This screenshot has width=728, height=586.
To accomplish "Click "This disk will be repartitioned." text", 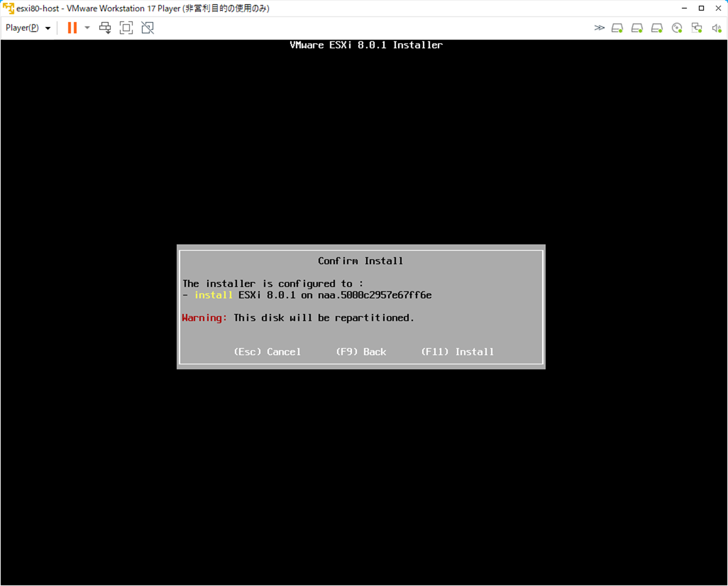I will [324, 318].
